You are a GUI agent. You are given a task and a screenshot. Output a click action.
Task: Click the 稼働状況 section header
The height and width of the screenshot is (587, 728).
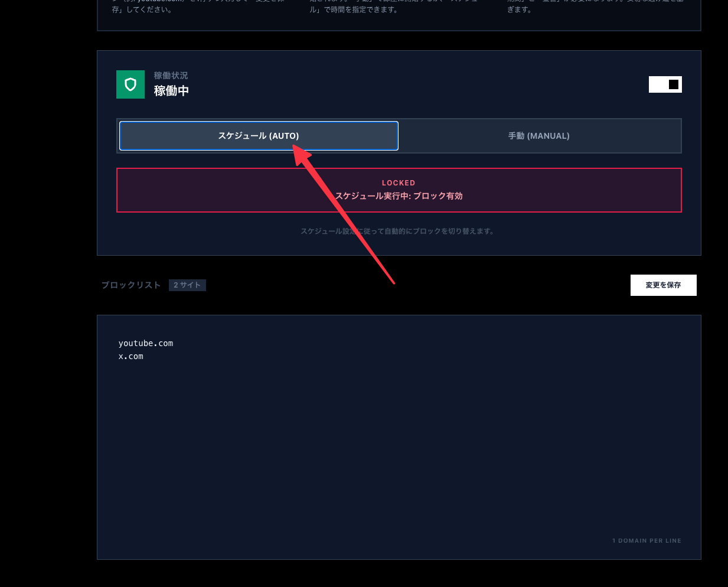coord(169,75)
